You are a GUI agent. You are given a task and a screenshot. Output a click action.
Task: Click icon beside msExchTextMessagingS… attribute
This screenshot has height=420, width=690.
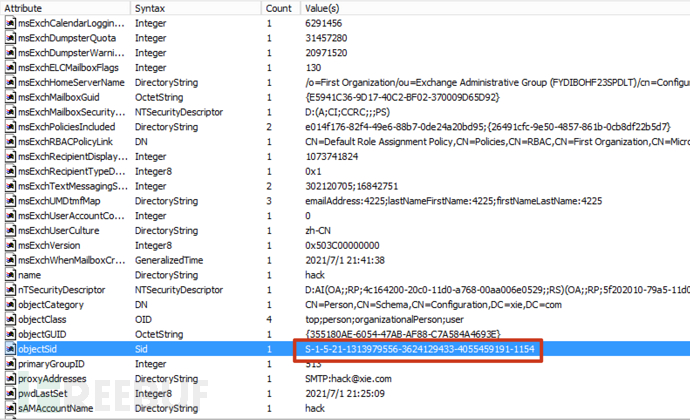pos(11,186)
